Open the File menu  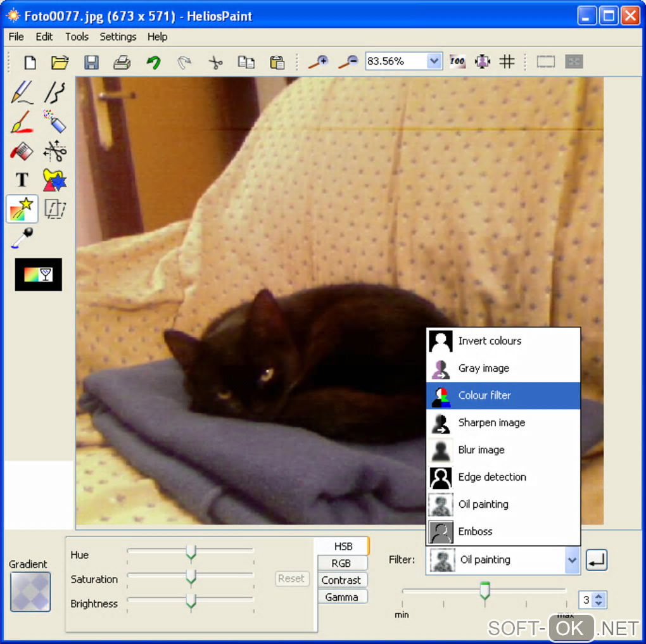[x=16, y=37]
